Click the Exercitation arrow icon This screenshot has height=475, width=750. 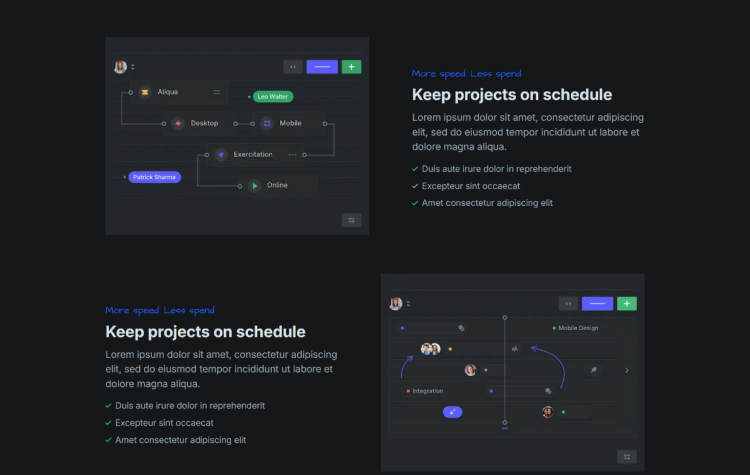point(221,155)
